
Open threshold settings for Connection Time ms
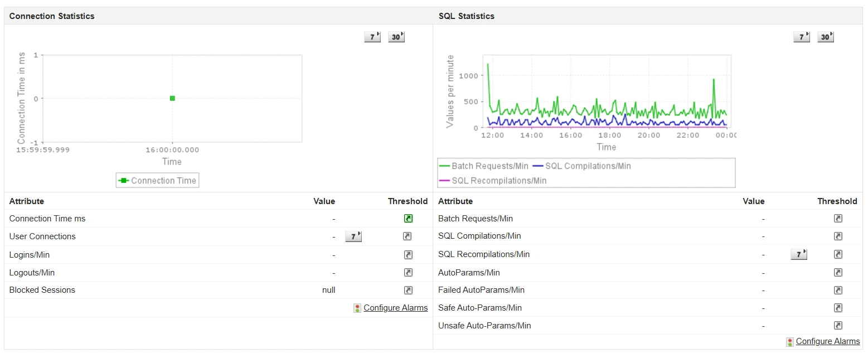(x=408, y=218)
